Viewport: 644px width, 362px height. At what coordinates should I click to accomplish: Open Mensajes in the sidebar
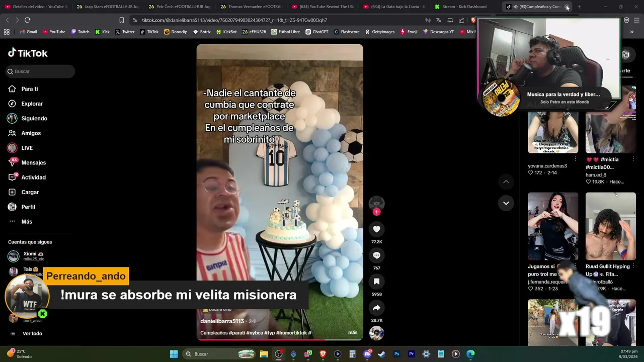click(x=33, y=163)
